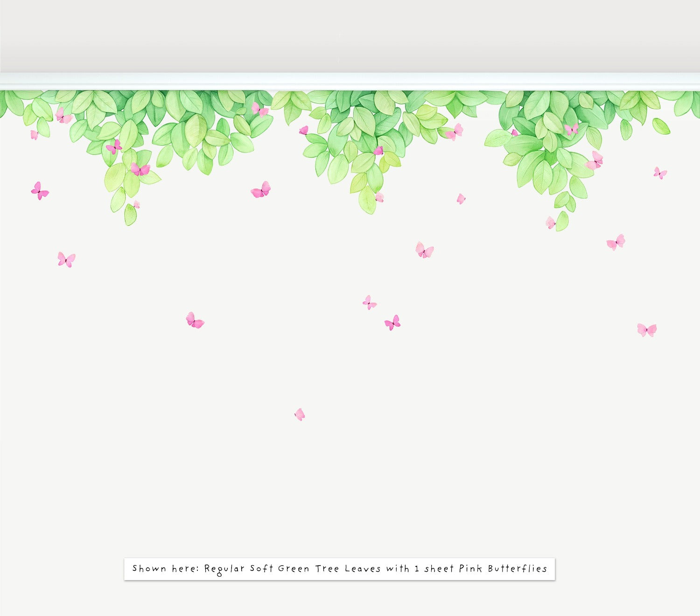Click the light pink butterfly on the lower left wall
Screen dimensions: 700x616
[x=66, y=259]
